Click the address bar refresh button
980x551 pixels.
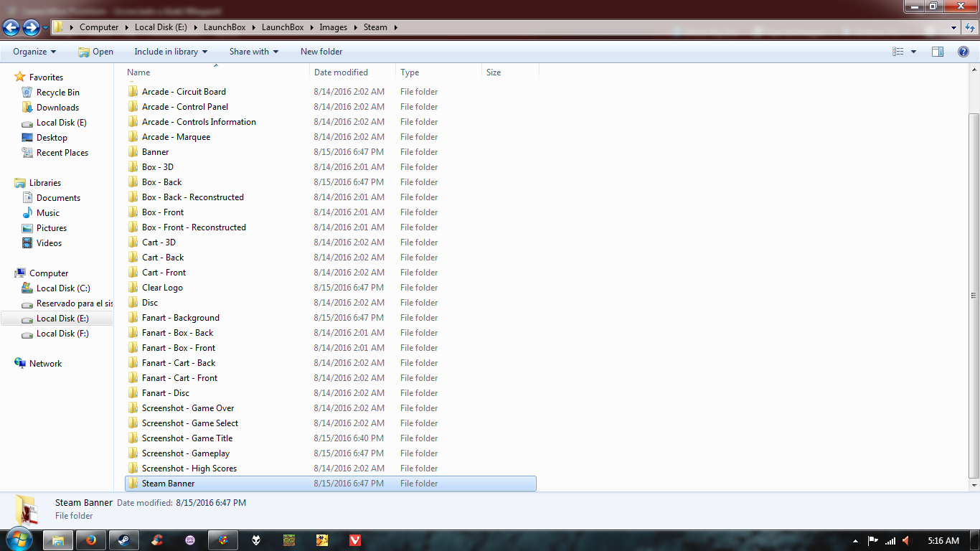[x=969, y=27]
